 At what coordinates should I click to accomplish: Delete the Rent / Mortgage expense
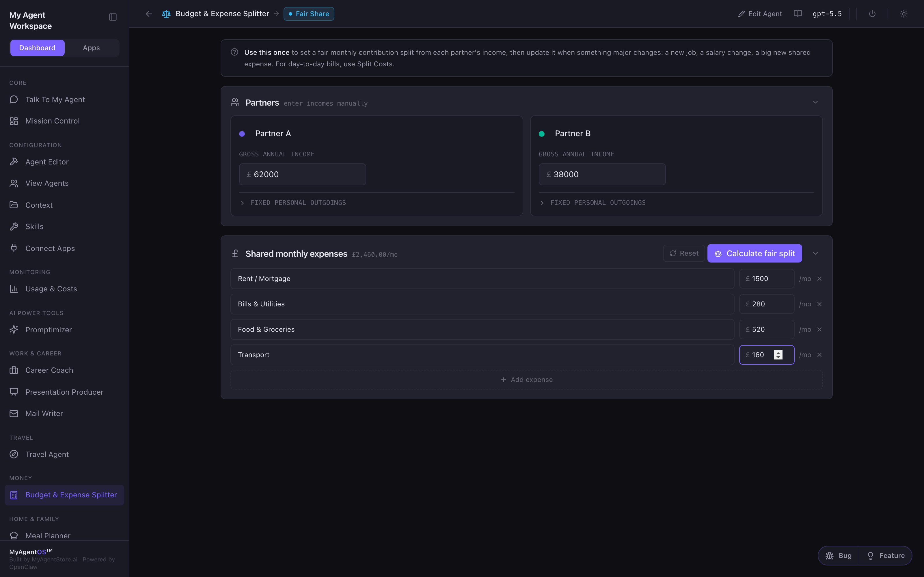819,279
